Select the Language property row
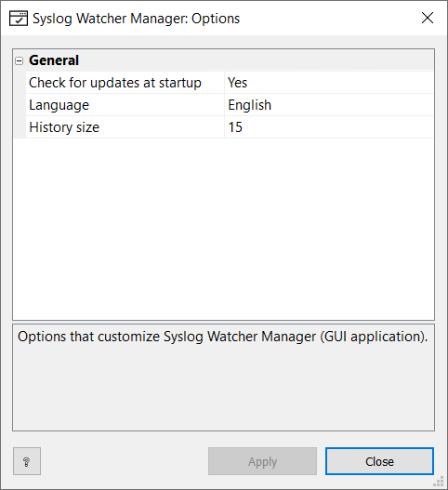Screen dimensions: 448x490 (230, 105)
